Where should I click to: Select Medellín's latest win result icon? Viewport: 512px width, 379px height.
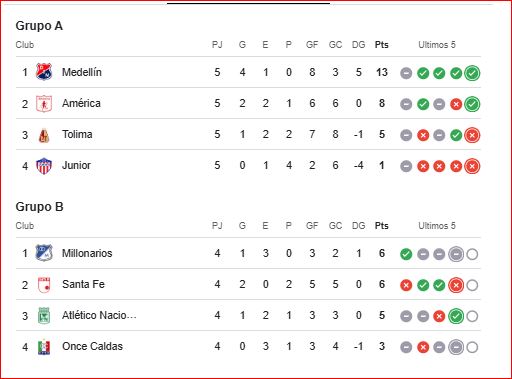pos(472,73)
